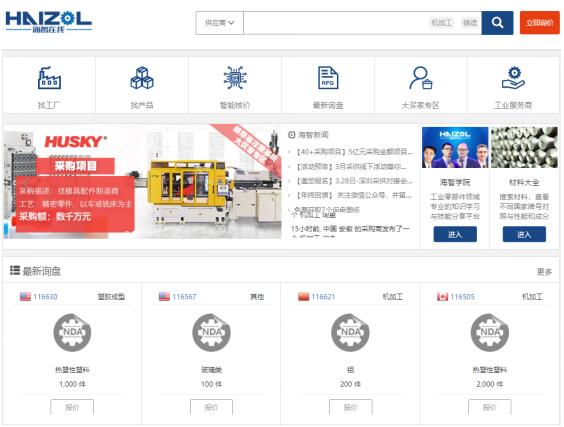The width and height of the screenshot is (564, 427).
Task: Open the 更多 link for latest inquiries
Action: [544, 272]
